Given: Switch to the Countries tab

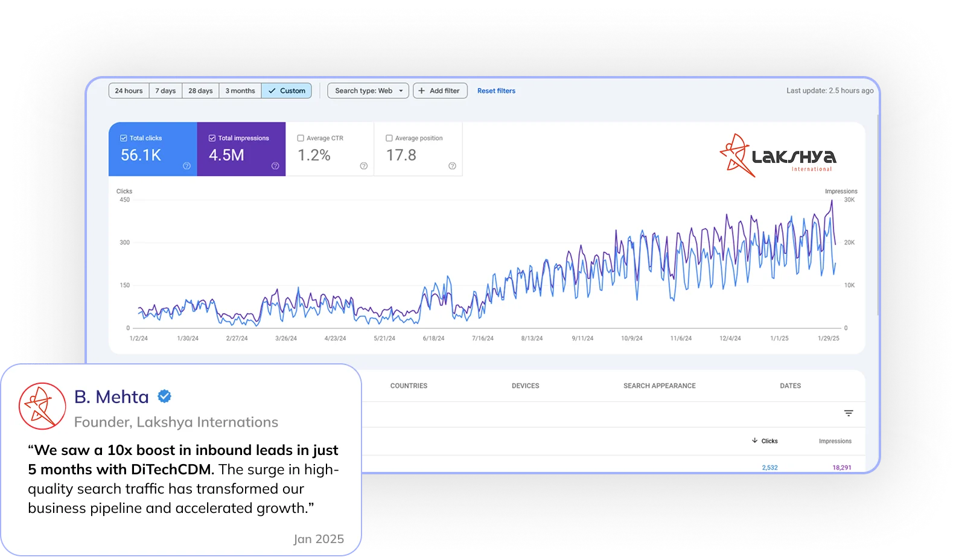Looking at the screenshot, I should coord(409,386).
